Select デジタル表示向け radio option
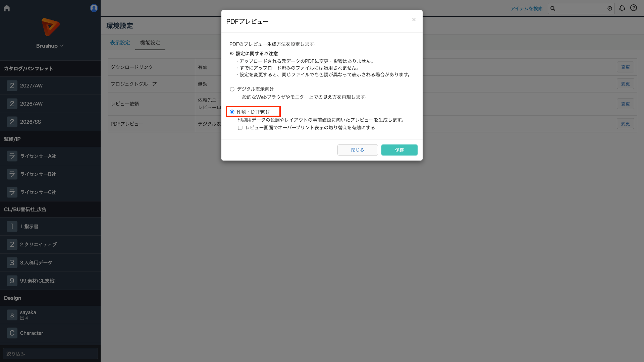Screen dimensions: 644x362 tap(232, 89)
